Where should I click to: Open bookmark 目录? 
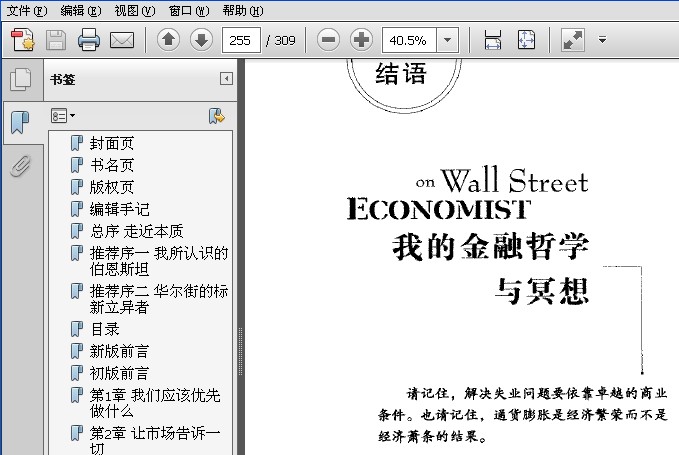(x=104, y=329)
